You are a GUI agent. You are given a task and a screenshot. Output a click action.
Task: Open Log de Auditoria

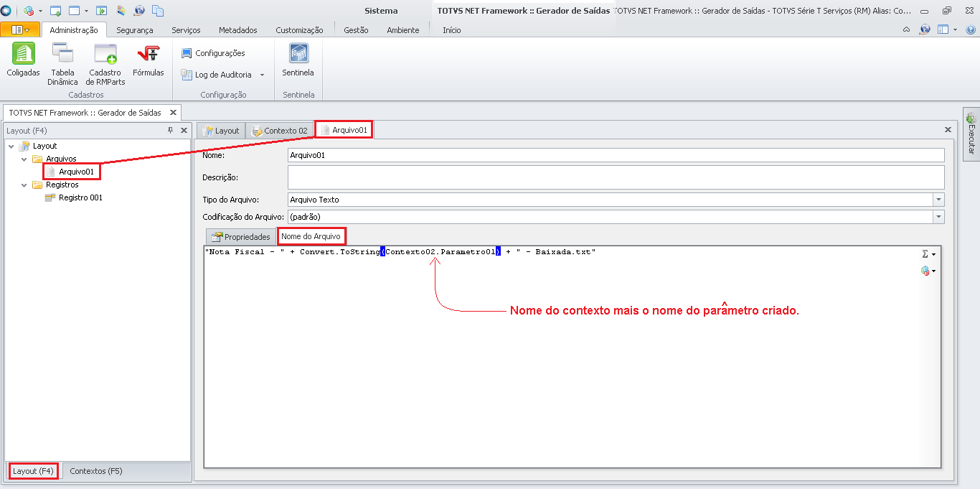pos(217,75)
